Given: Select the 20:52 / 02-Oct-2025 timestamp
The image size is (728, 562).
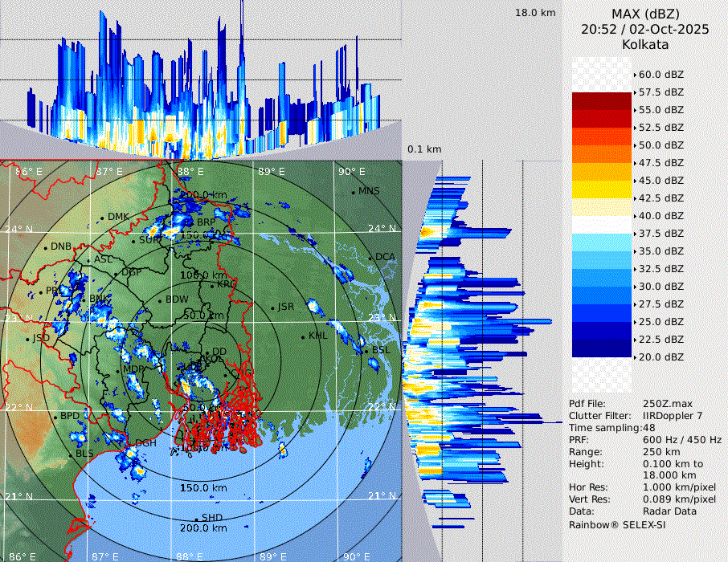Looking at the screenshot, I should click(645, 29).
